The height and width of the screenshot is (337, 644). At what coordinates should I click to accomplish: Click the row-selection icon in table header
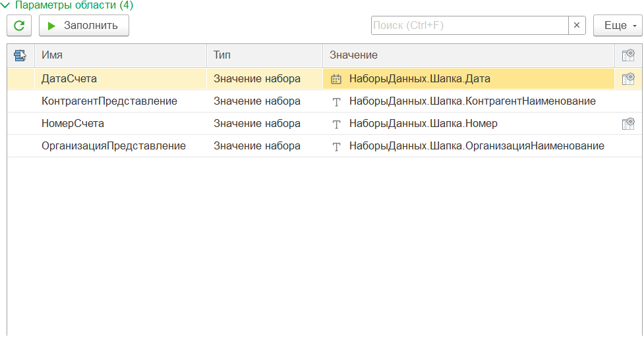(20, 55)
